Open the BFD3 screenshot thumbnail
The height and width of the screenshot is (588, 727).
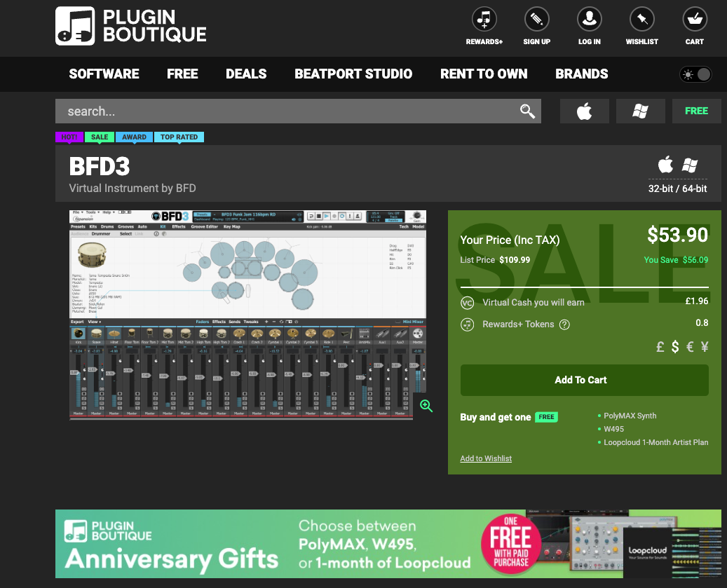click(247, 315)
